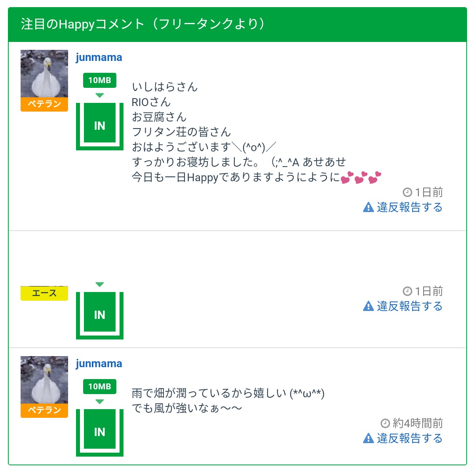Click the 10MB badge beside the 雨で畑が comment
This screenshot has width=475, height=476.
point(100,387)
